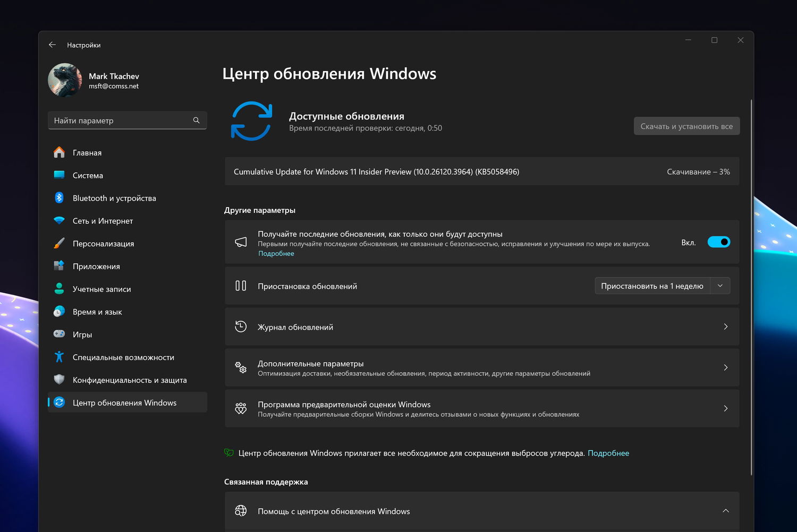Open Дополнительные параметры chevron
The image size is (797, 532).
point(725,367)
